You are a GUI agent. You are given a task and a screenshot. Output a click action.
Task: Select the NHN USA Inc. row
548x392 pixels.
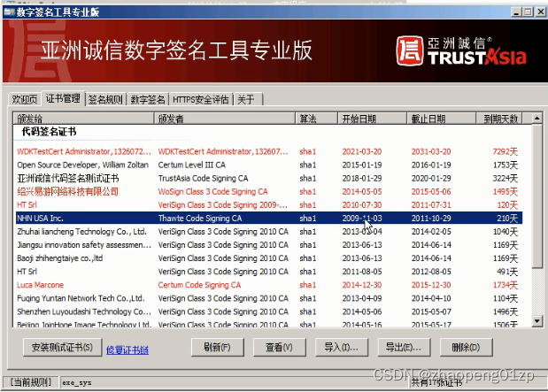[x=267, y=218]
